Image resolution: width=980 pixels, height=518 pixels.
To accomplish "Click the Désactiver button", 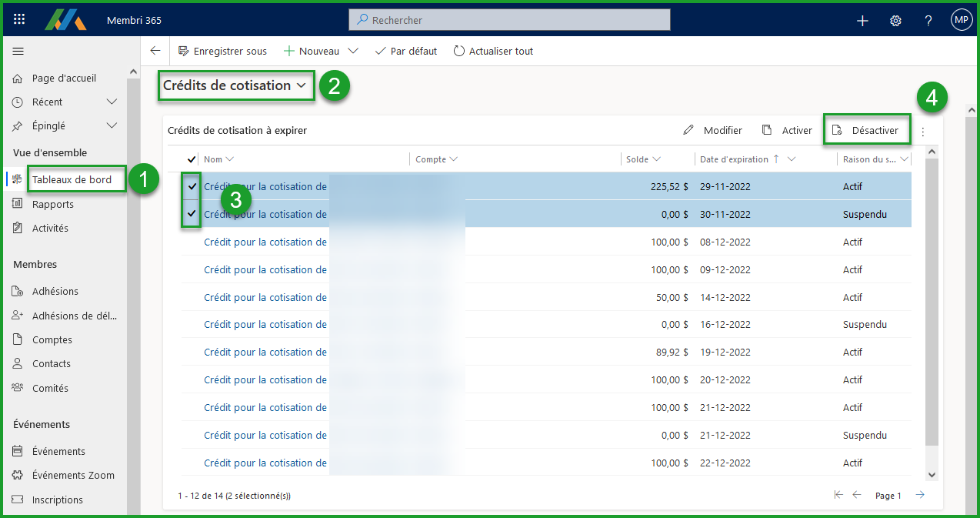I will pos(867,130).
